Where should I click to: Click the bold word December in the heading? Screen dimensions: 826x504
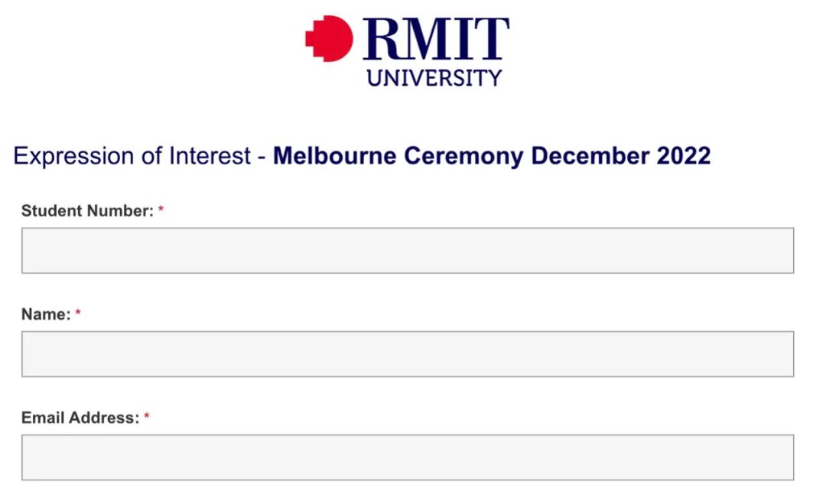[590, 156]
